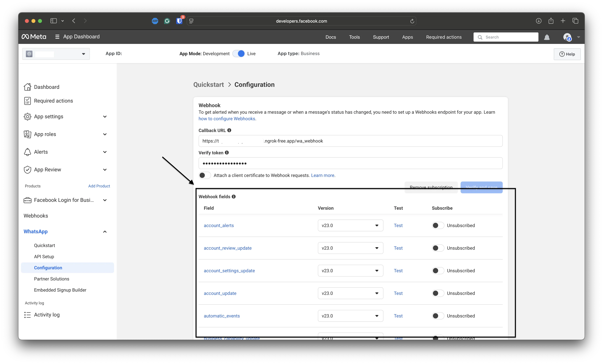
Task: Expand Facebook Login for Business section
Action: [105, 200]
